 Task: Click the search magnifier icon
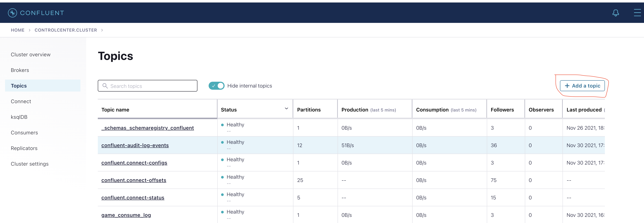pos(105,86)
